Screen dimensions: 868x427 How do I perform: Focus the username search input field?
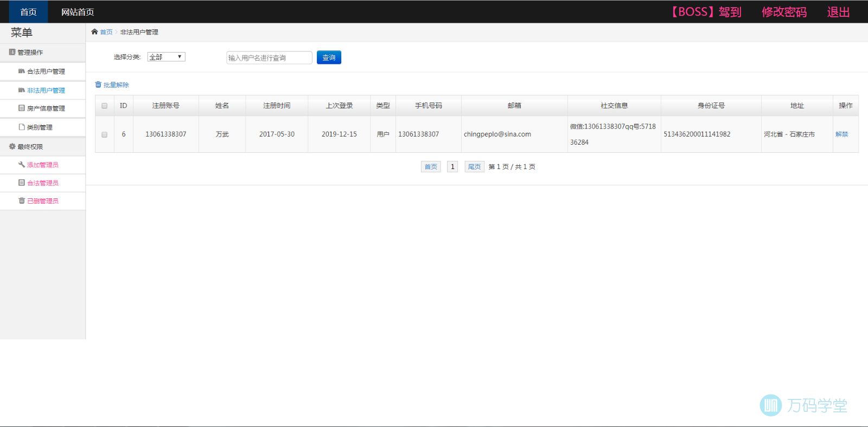pyautogui.click(x=269, y=57)
